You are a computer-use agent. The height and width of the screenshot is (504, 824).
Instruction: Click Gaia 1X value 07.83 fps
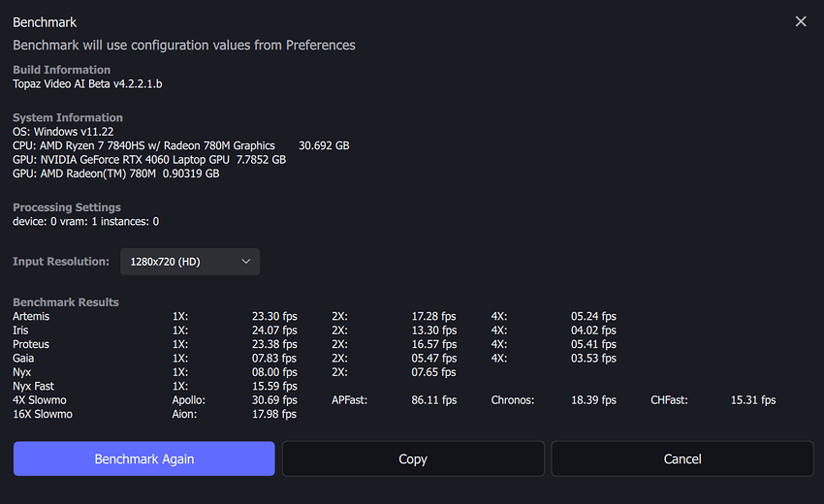tap(273, 359)
